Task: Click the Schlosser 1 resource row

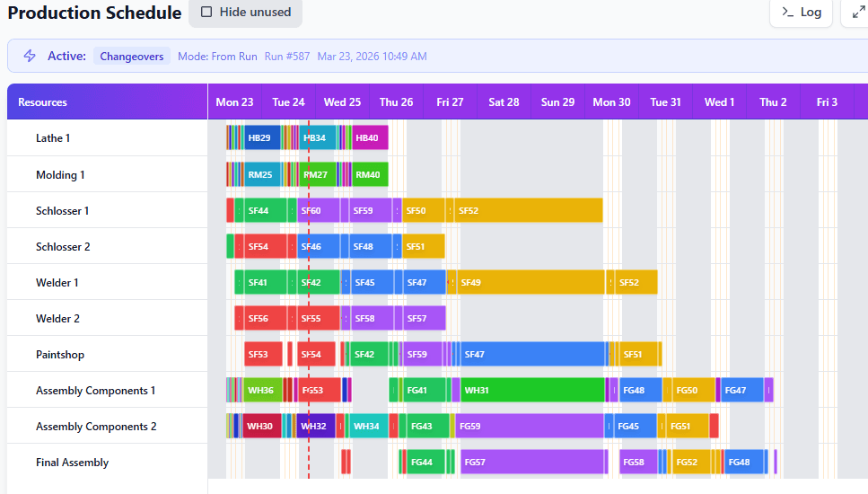Action: tap(108, 210)
